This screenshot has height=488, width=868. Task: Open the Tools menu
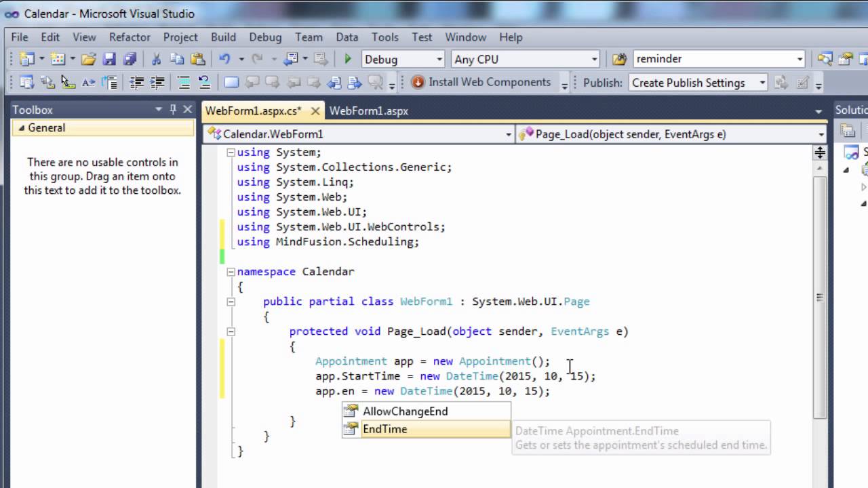pyautogui.click(x=385, y=37)
